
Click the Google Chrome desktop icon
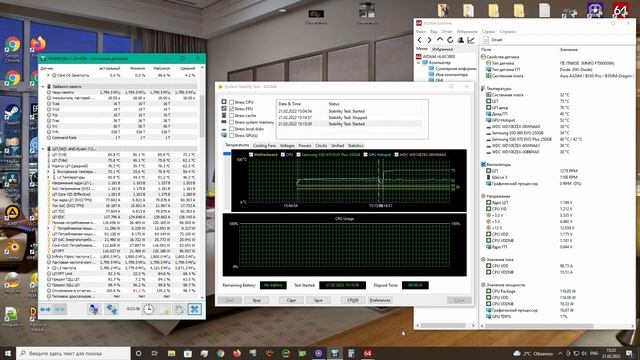(x=12, y=45)
